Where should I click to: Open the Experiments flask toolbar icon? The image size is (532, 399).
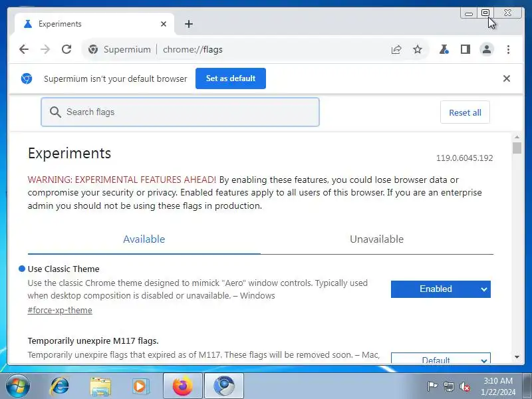tap(444, 49)
